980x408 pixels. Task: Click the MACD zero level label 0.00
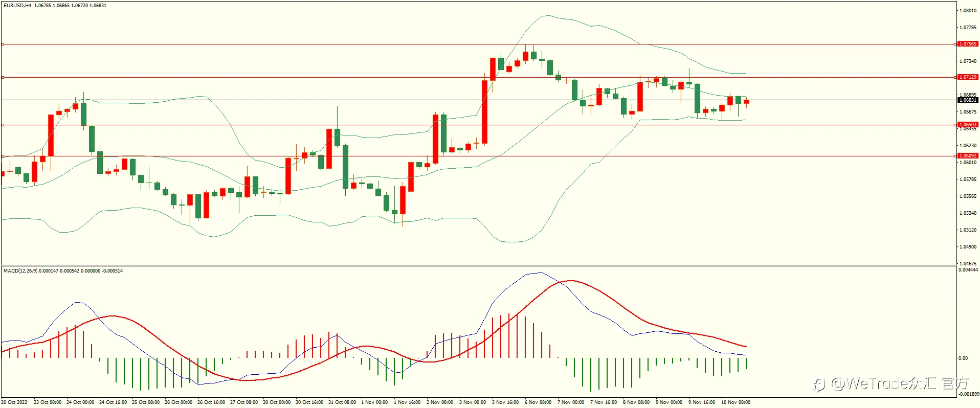(963, 358)
